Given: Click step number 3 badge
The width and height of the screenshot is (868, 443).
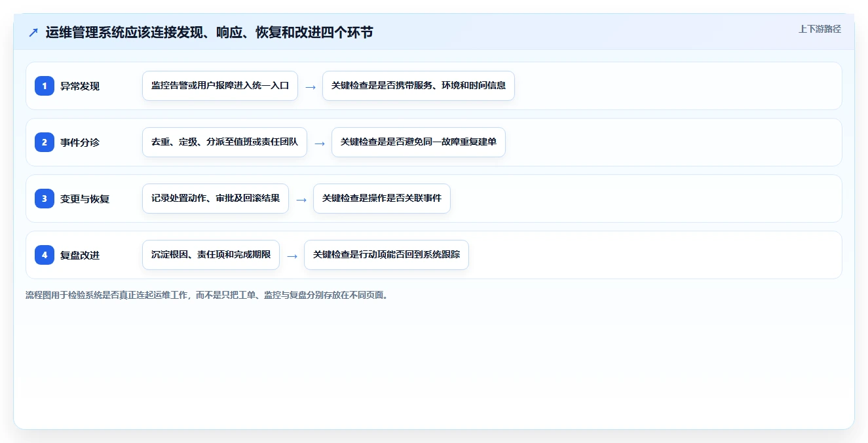Looking at the screenshot, I should pyautogui.click(x=45, y=199).
